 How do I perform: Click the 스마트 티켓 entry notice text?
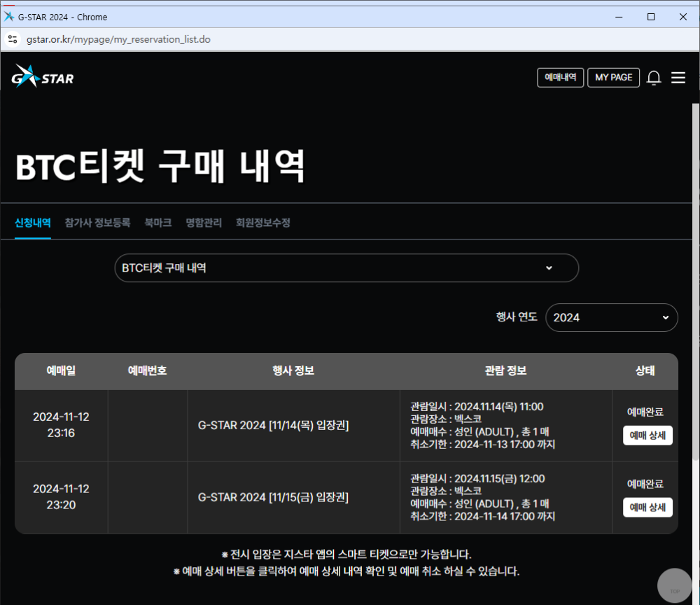[x=346, y=555]
